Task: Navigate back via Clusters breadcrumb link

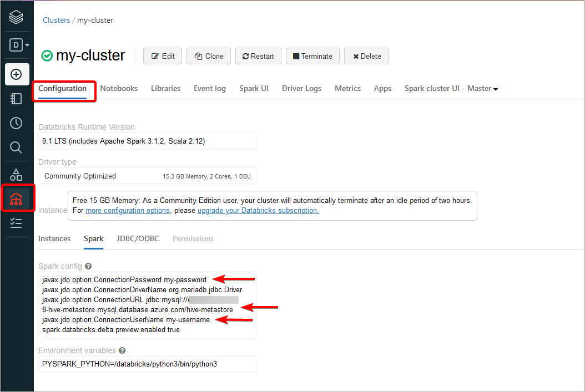Action: point(56,19)
